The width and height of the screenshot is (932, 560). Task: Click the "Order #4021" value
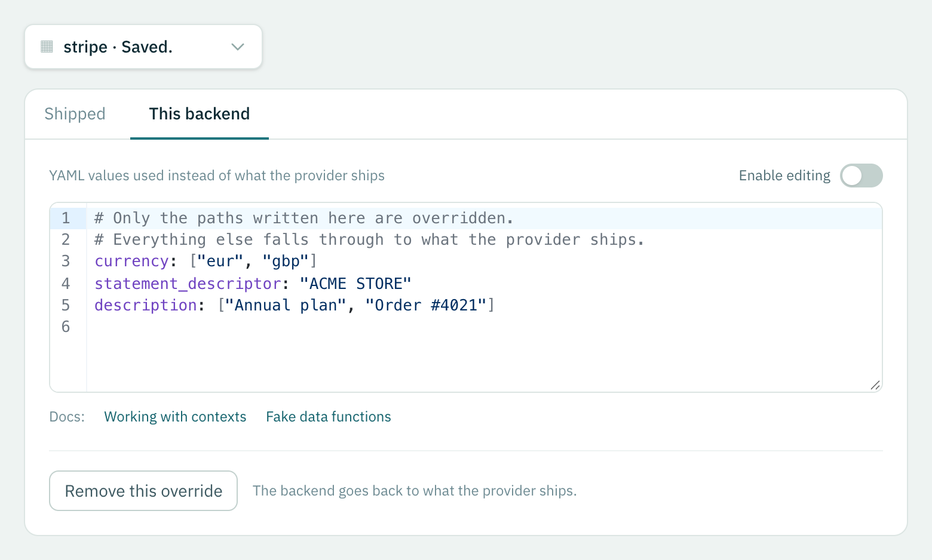pyautogui.click(x=426, y=305)
